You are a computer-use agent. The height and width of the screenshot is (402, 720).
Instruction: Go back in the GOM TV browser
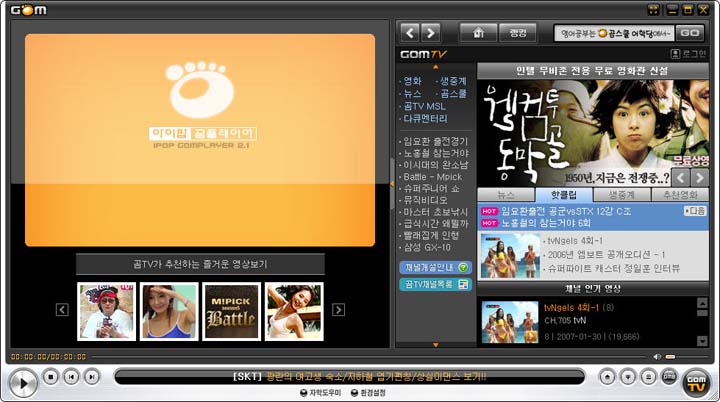click(410, 33)
